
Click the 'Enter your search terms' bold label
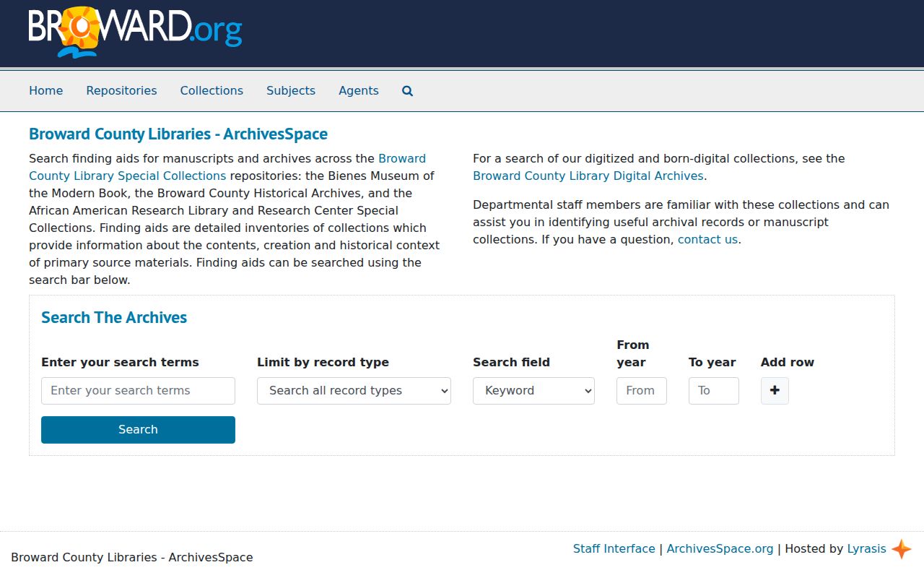[x=120, y=362]
